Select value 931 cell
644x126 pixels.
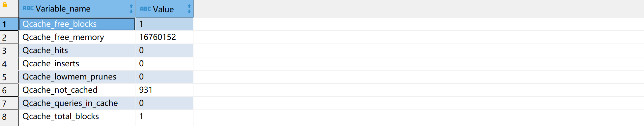[164, 90]
